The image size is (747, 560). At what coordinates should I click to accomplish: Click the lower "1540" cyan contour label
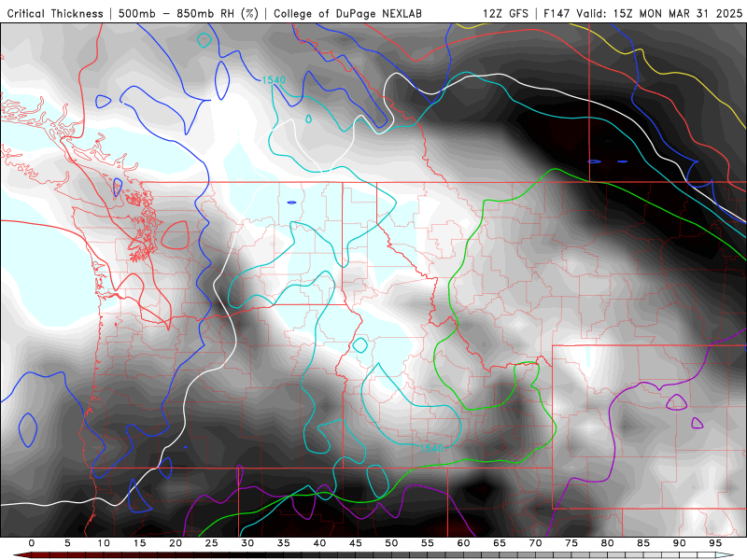[431, 448]
